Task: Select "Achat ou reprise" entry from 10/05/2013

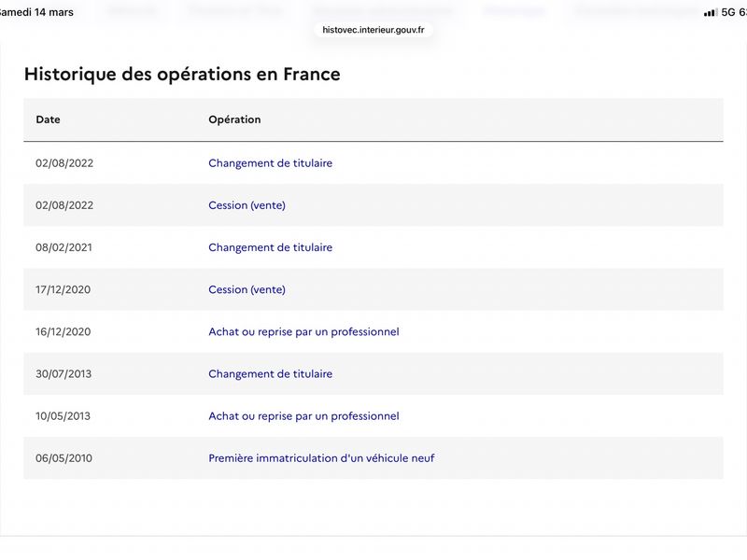Action: point(303,416)
